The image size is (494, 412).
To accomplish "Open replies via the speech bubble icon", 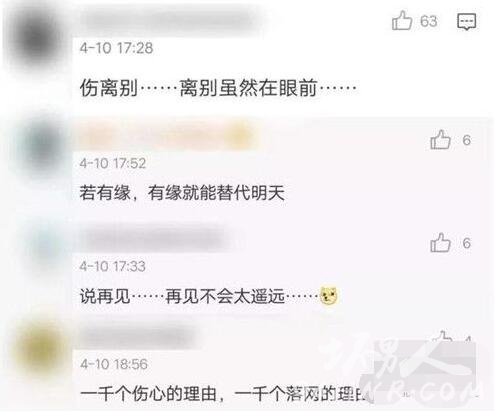I will [466, 22].
